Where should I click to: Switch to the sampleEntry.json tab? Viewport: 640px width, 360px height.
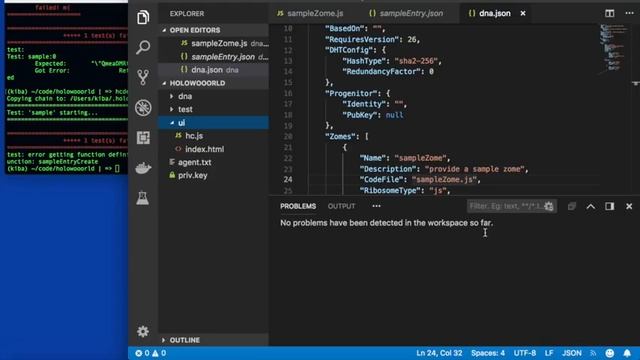tap(406, 13)
